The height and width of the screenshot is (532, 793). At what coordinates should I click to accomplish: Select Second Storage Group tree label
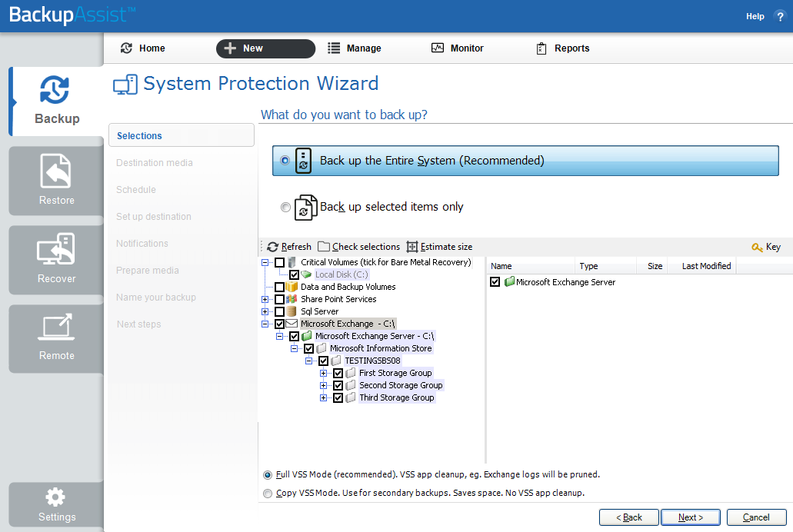click(401, 385)
